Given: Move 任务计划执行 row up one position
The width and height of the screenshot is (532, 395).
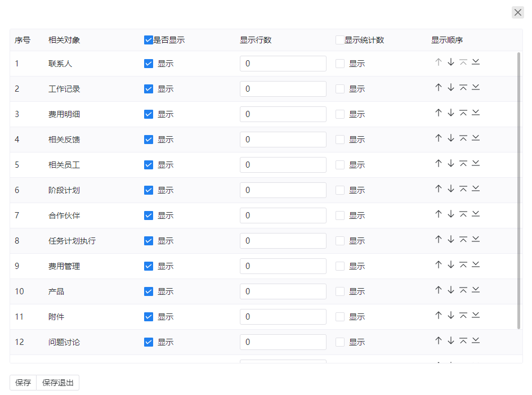Looking at the screenshot, I should click(x=439, y=239).
